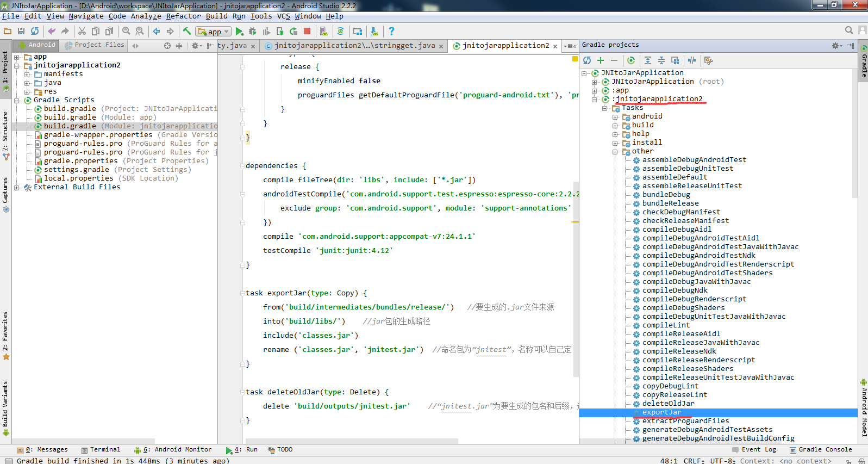Click the Find magnifier icon in the toolbar

[126, 31]
